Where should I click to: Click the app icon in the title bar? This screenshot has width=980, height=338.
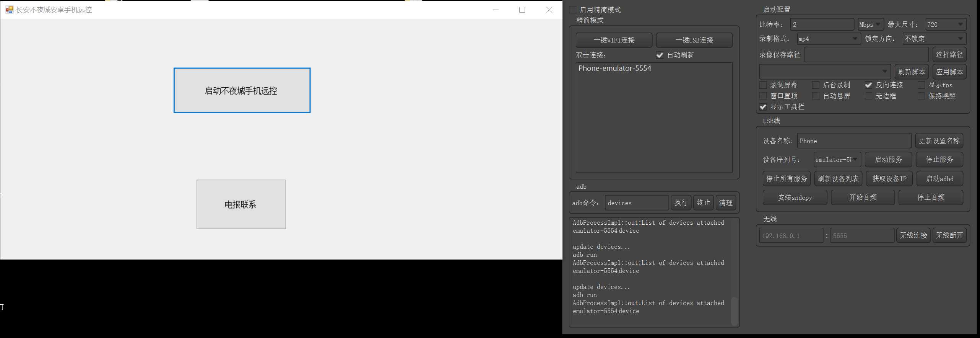(x=9, y=10)
